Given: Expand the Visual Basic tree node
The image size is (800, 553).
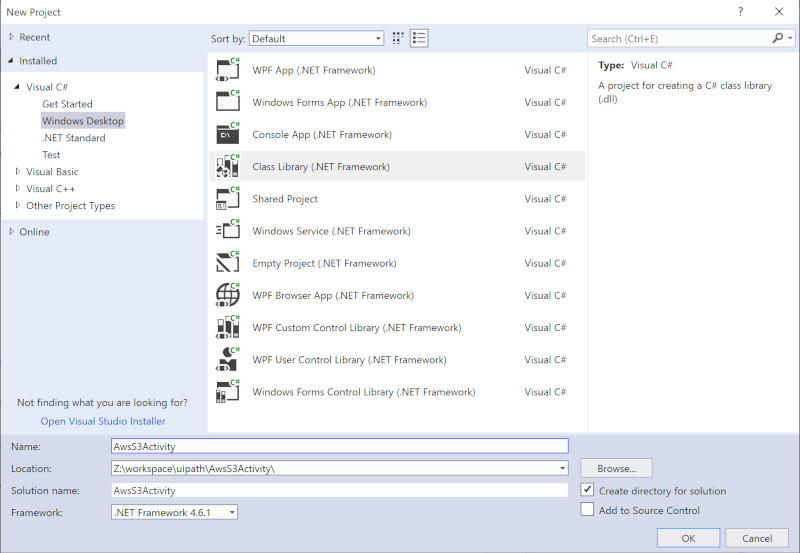Looking at the screenshot, I should [x=17, y=172].
